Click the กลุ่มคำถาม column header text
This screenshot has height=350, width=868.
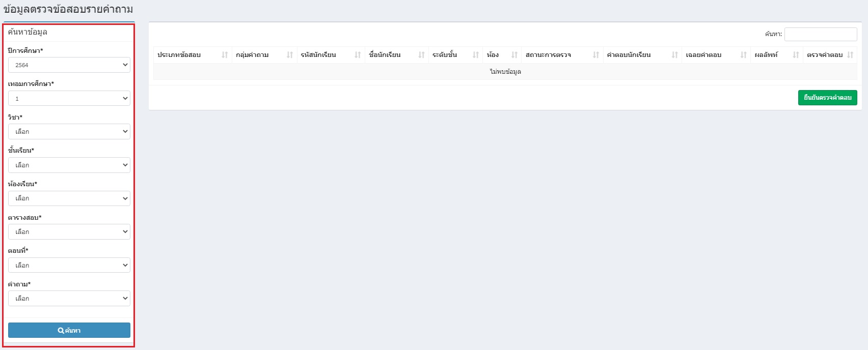[x=252, y=55]
